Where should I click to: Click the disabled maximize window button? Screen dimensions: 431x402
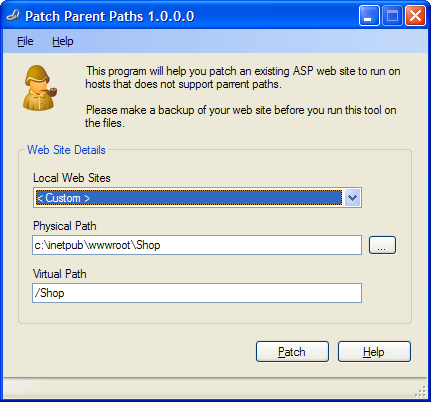point(392,16)
